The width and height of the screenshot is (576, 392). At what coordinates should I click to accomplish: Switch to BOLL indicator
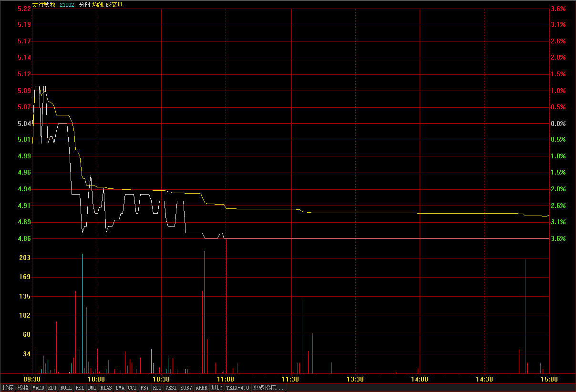66,388
